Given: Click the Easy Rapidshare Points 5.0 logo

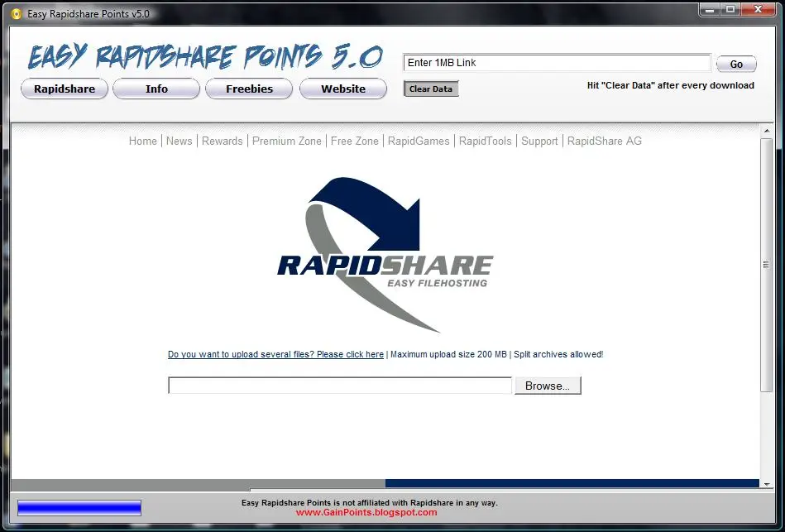Looking at the screenshot, I should (x=205, y=56).
